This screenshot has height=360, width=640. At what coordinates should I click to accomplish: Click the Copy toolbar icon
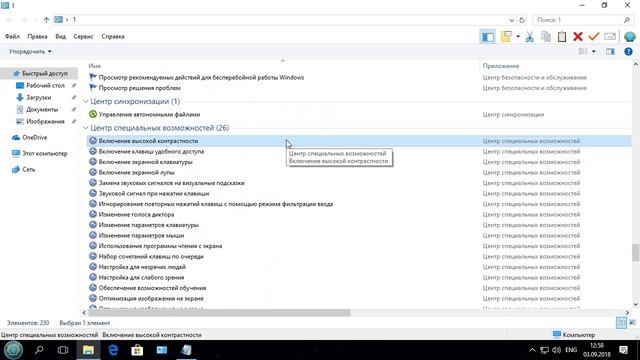click(x=546, y=37)
